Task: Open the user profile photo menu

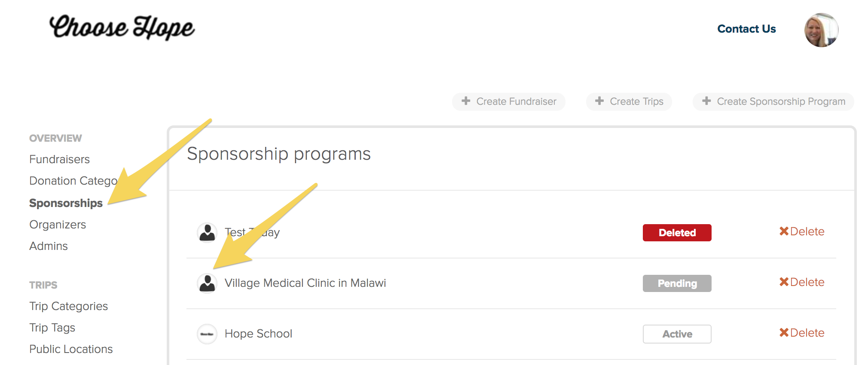Action: pos(821,30)
